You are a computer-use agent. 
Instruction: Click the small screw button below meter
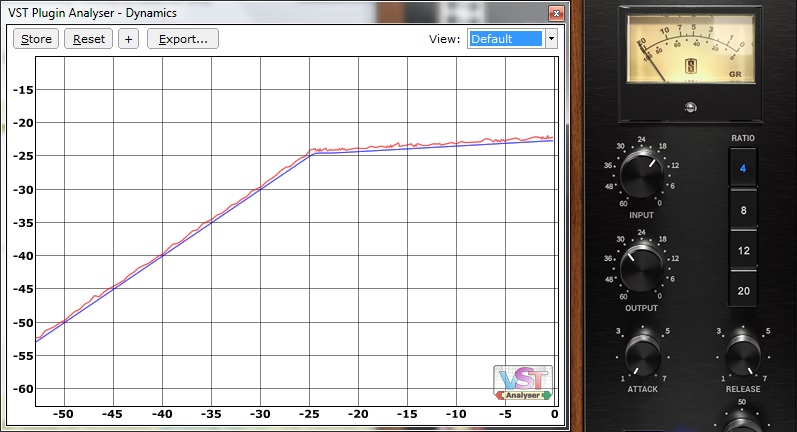pyautogui.click(x=690, y=107)
